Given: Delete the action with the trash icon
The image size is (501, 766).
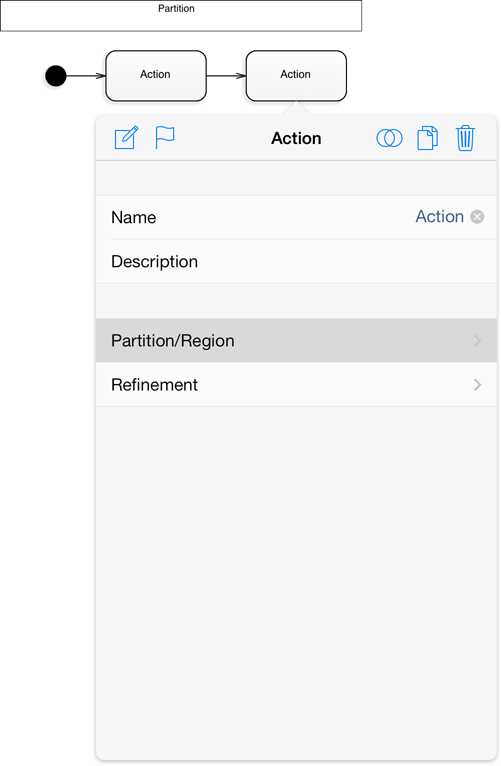Looking at the screenshot, I should coord(465,138).
